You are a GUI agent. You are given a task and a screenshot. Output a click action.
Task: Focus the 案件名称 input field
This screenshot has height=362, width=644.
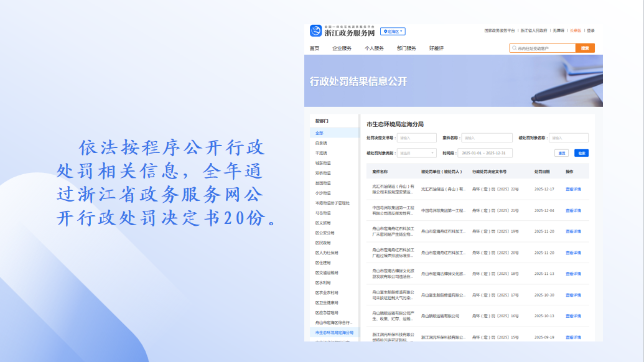[487, 138]
